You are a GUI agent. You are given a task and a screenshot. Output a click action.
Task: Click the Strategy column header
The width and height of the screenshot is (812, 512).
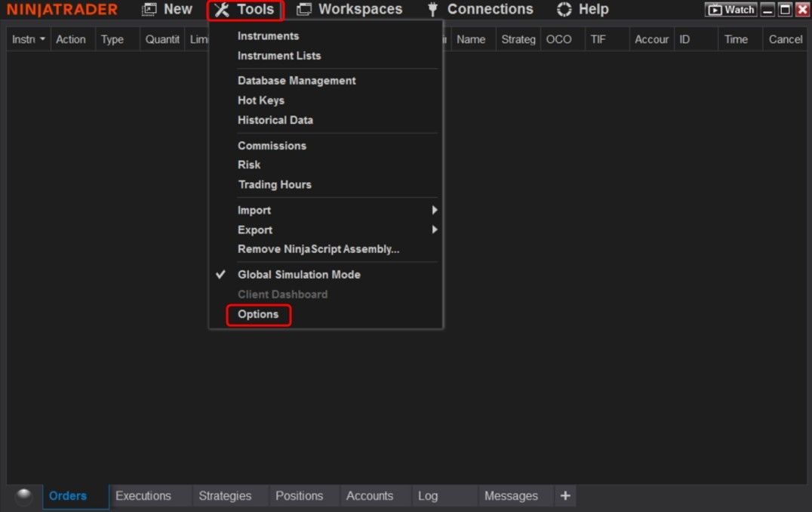(518, 39)
